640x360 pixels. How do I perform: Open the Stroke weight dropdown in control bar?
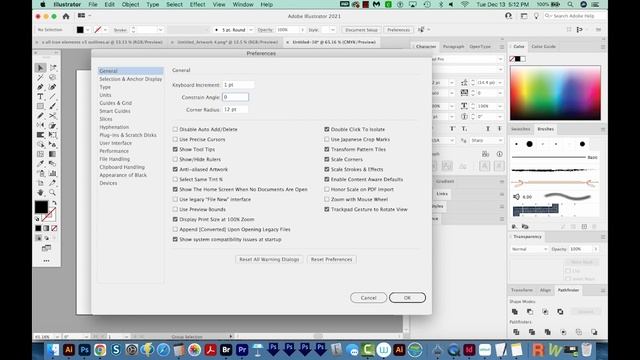pyautogui.click(x=160, y=30)
